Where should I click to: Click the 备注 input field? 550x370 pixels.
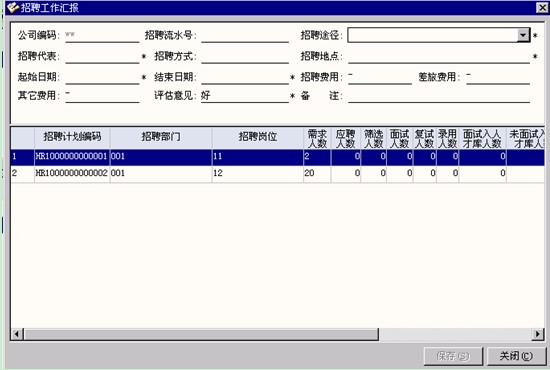[x=439, y=96]
